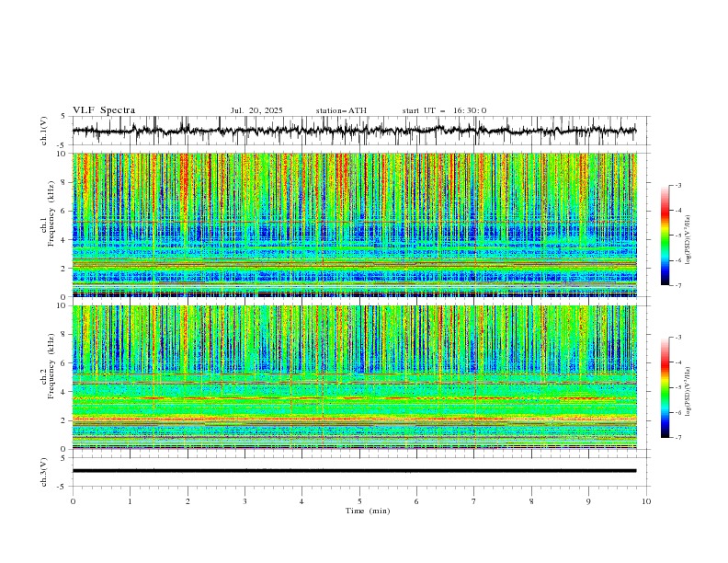Click the "VLF Spectra" plot title
Viewport: 728px width, 563px height.
[104, 110]
